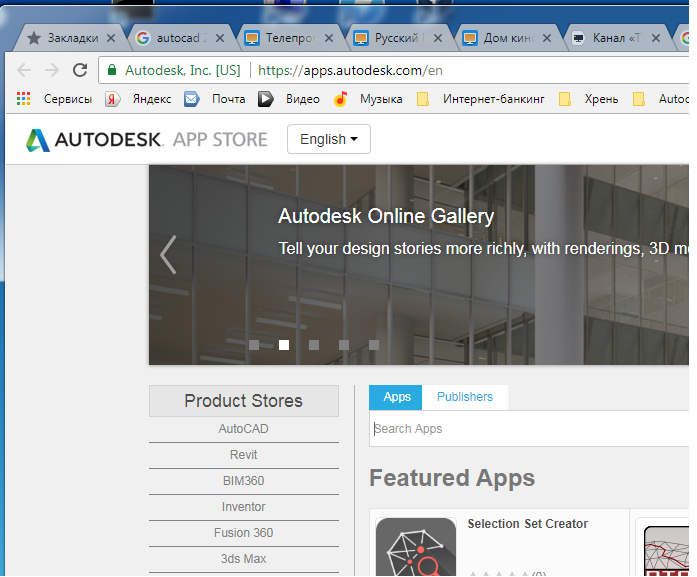Select the Apps tab

point(396,397)
